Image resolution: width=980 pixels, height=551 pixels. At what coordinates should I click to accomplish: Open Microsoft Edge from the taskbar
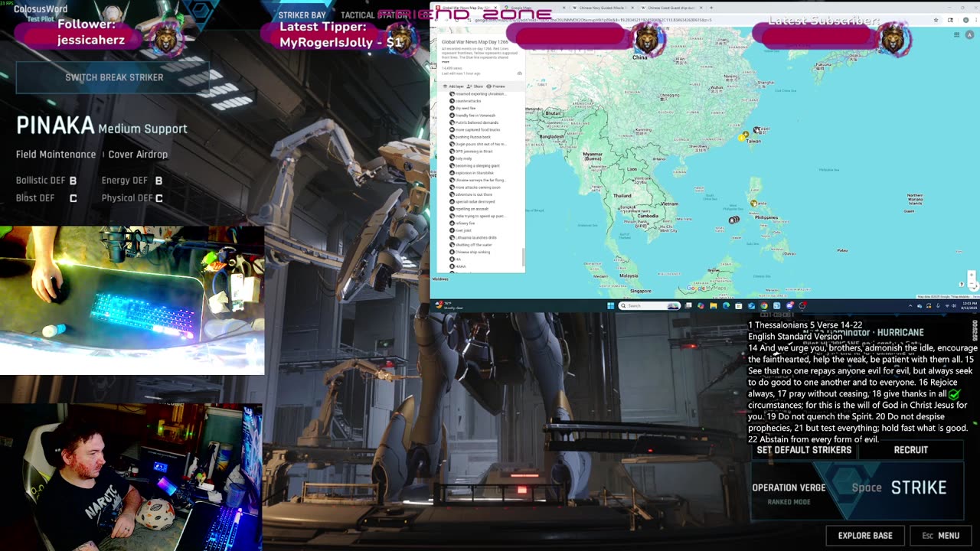tap(726, 306)
